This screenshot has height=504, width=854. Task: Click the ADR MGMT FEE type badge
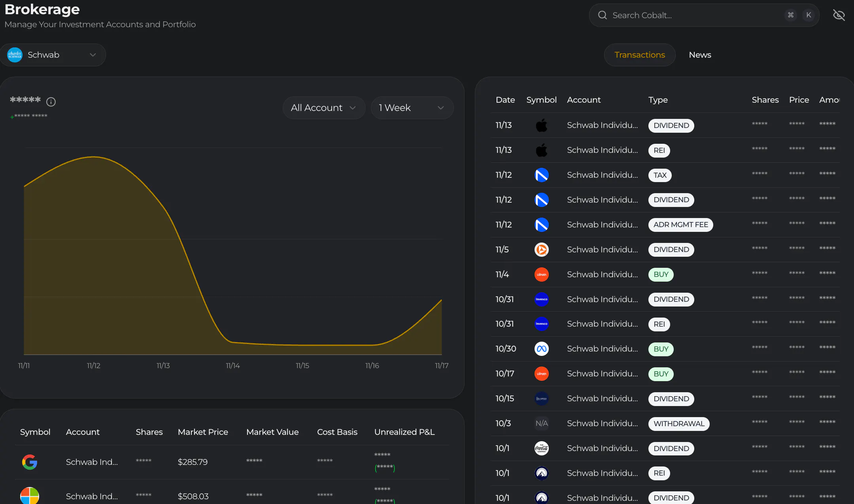click(x=680, y=225)
